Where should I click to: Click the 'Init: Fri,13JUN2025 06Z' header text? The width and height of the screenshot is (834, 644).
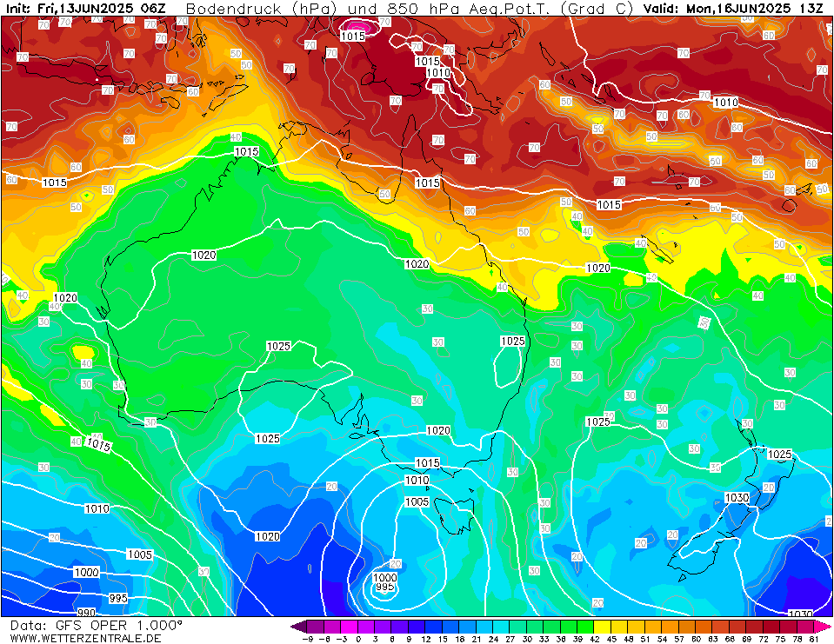click(85, 8)
